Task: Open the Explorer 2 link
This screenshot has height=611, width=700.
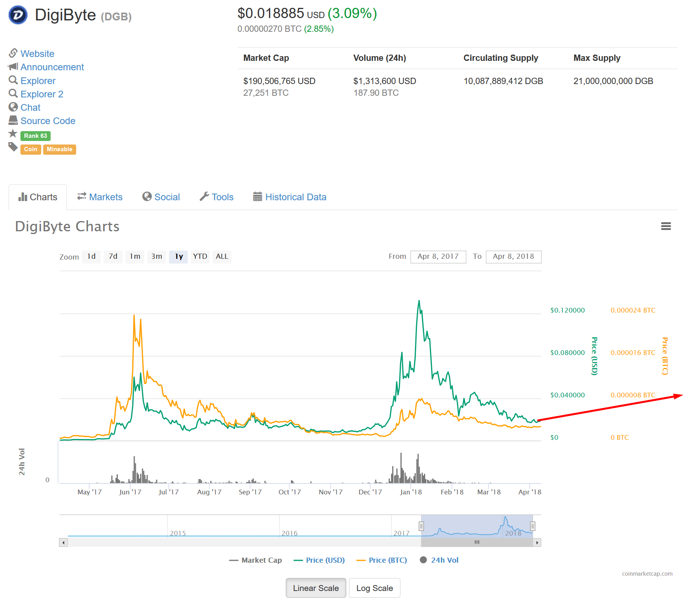Action: [42, 94]
